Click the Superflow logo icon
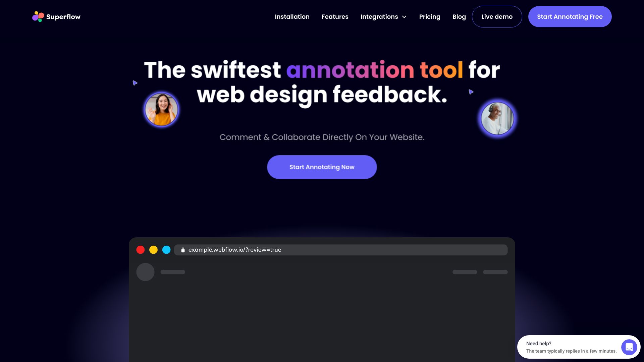The height and width of the screenshot is (362, 644). [38, 16]
